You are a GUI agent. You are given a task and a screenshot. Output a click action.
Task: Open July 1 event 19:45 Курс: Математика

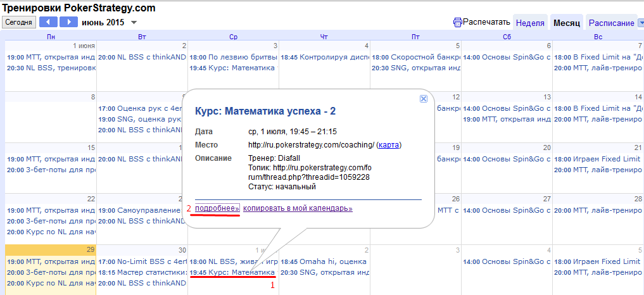point(233,272)
